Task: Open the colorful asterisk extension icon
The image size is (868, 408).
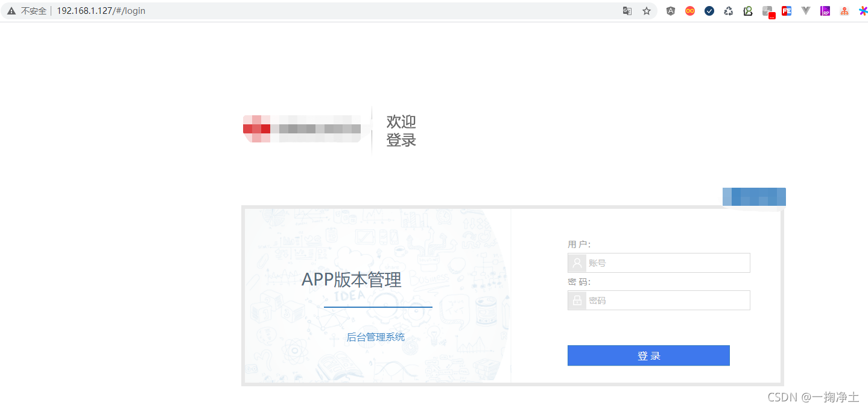Action: (x=863, y=11)
